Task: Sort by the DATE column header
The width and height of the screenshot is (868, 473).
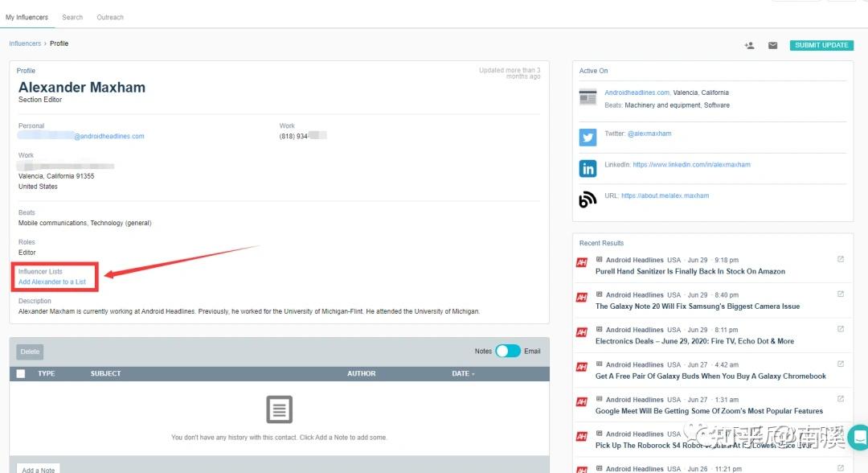Action: (463, 374)
